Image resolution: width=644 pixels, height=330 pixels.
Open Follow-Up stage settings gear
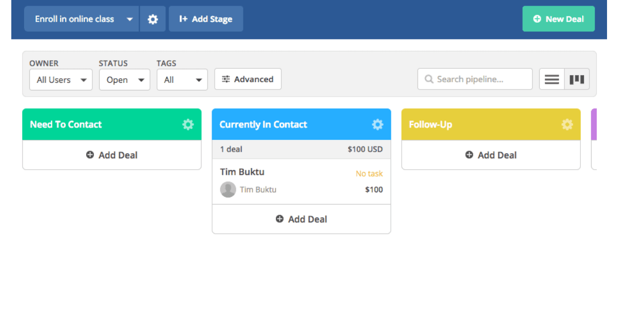[567, 124]
